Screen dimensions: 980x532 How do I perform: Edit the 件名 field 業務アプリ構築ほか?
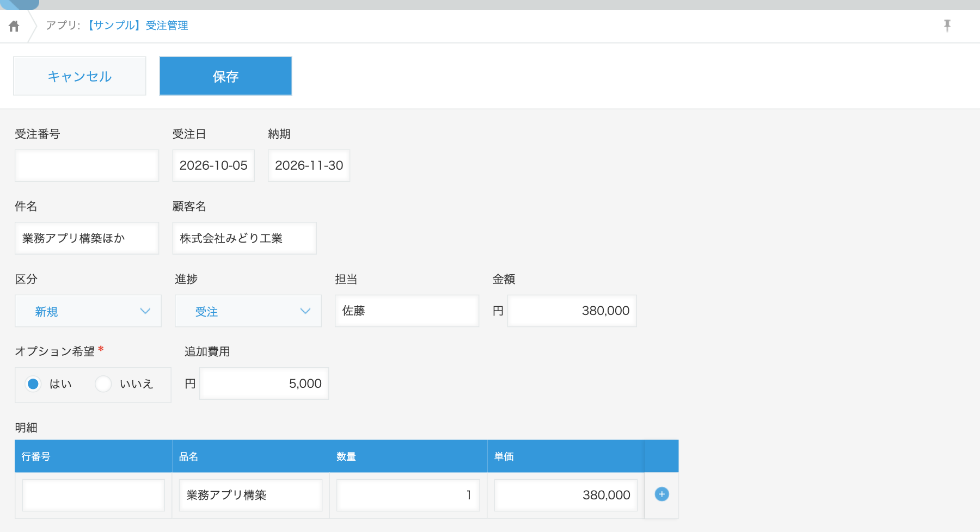point(87,238)
